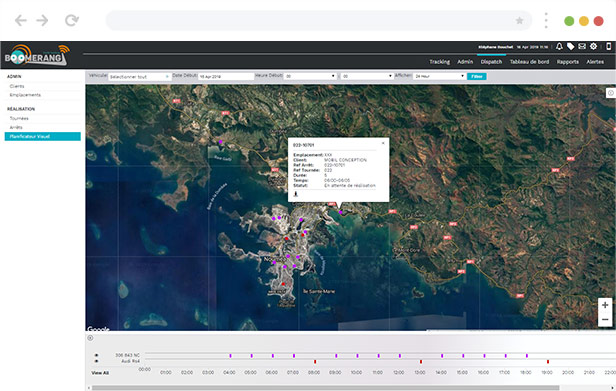Open the Heure Début minutes dropdown

click(367, 76)
